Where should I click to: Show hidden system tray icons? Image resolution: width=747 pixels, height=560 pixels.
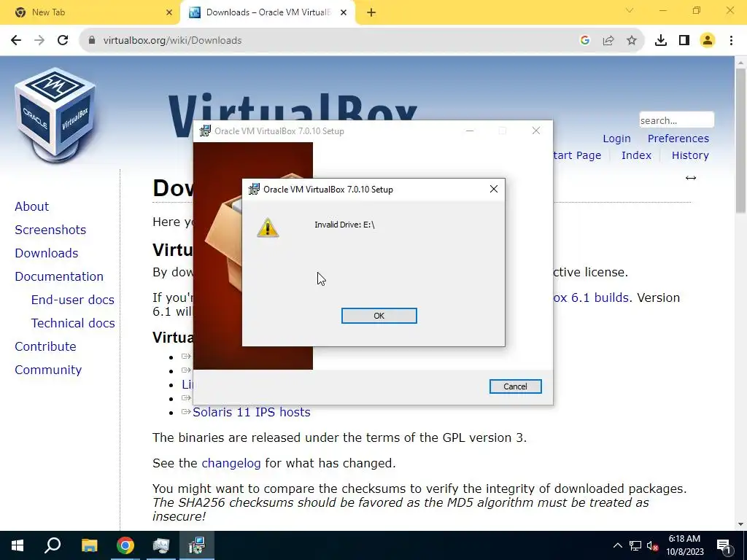coord(617,545)
